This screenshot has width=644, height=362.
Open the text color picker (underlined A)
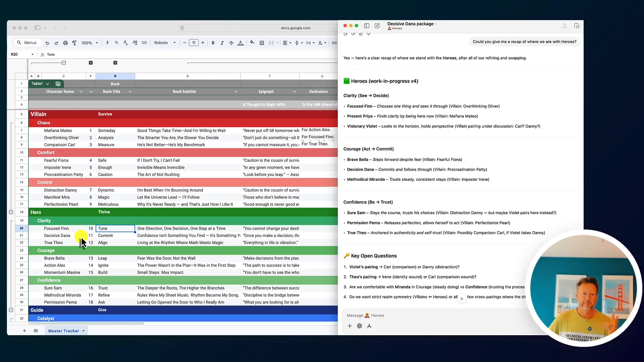[x=240, y=43]
